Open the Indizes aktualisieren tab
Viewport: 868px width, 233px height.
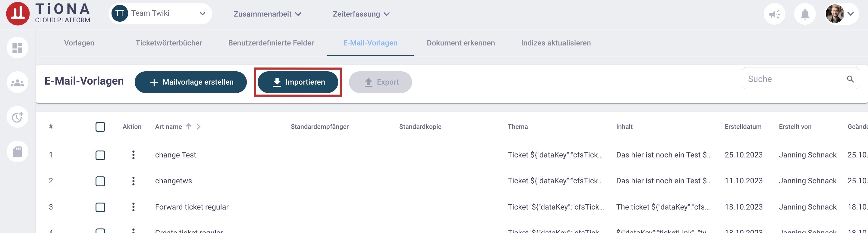[556, 43]
